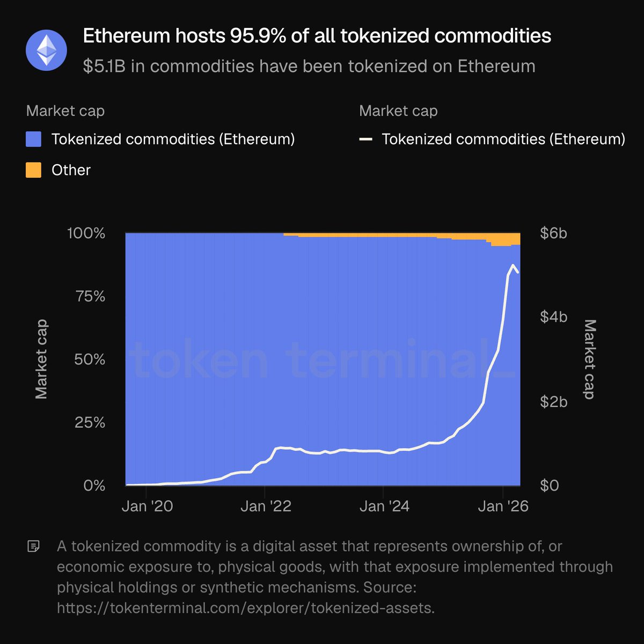Select the Jan '24 x-axis label

[384, 506]
